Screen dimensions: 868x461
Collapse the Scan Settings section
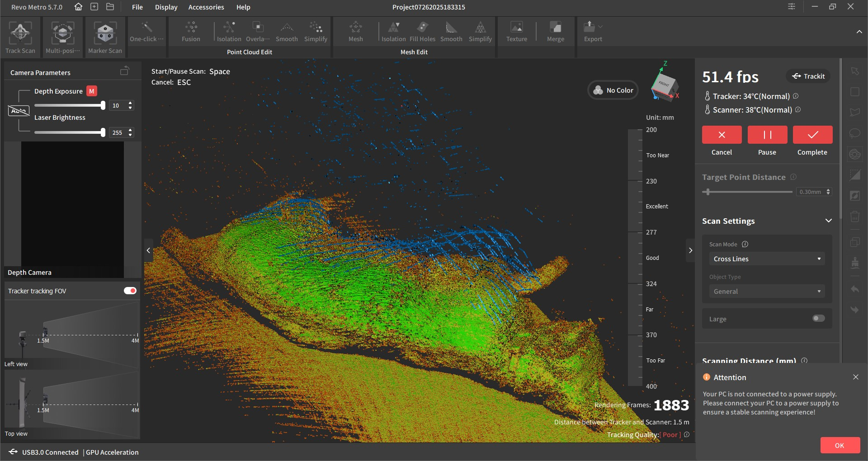[x=828, y=221]
